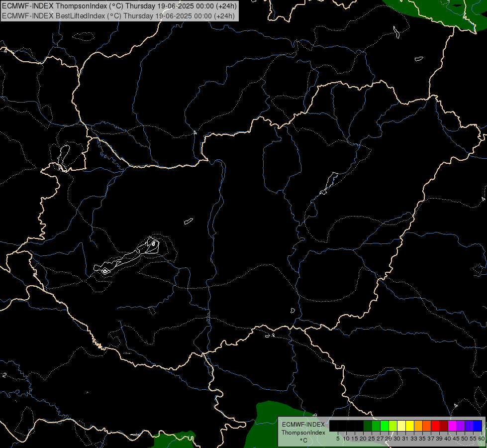Click the legend value 20

click(x=364, y=439)
